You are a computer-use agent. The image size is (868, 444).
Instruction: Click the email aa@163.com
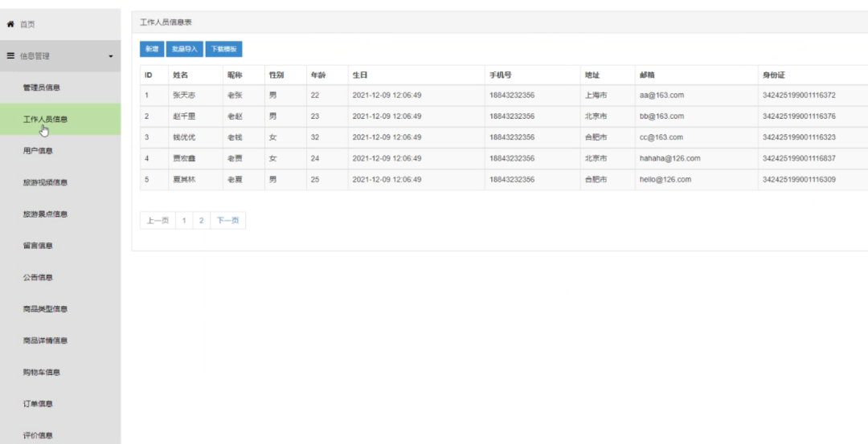click(x=661, y=95)
